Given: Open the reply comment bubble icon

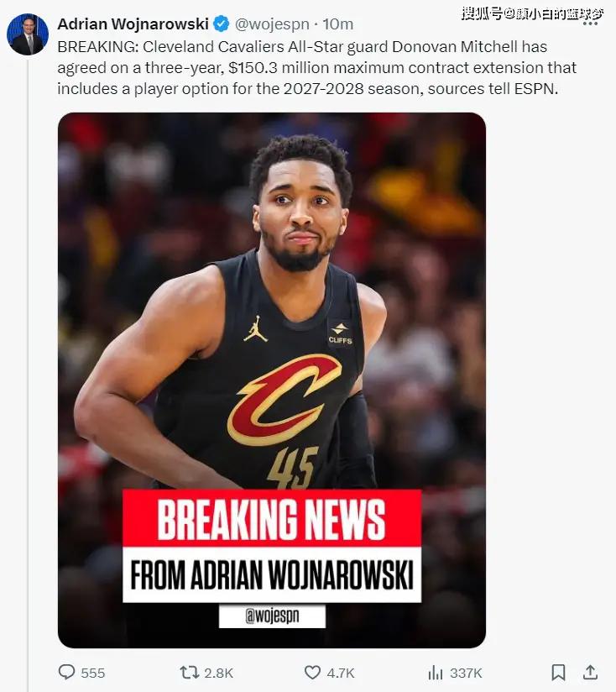Looking at the screenshot, I should [66, 672].
